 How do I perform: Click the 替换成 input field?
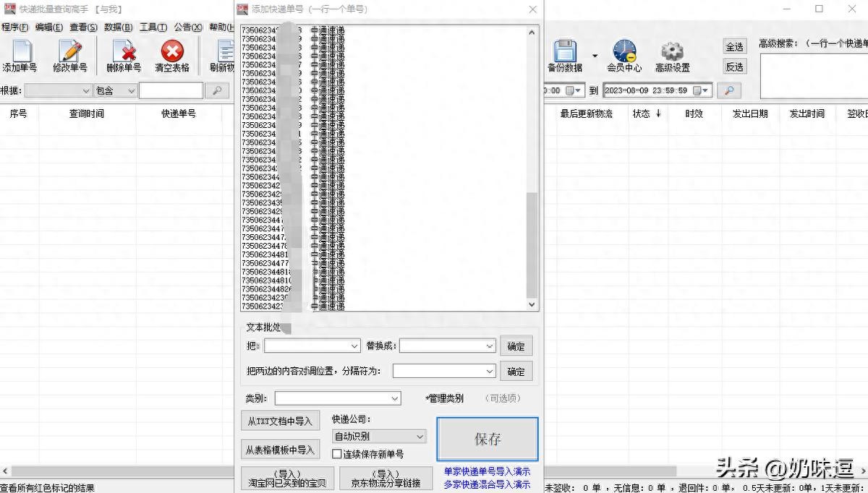click(x=443, y=346)
